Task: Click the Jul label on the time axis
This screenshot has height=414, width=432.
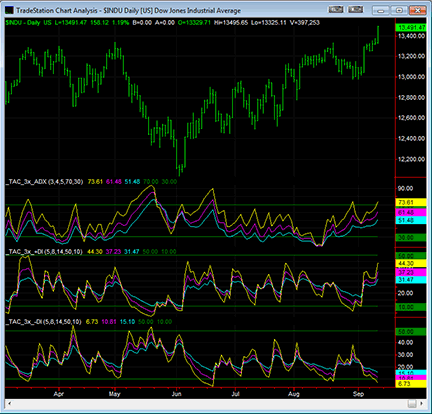Action: coord(235,394)
